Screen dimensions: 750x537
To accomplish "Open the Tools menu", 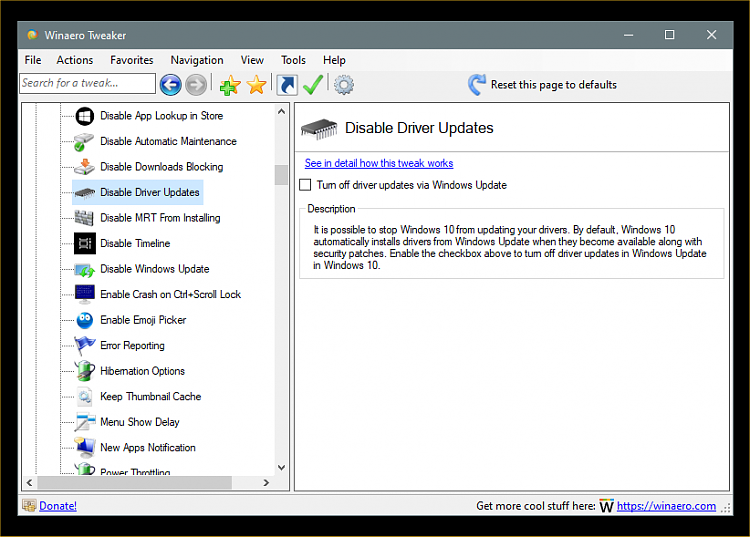I will pyautogui.click(x=293, y=60).
